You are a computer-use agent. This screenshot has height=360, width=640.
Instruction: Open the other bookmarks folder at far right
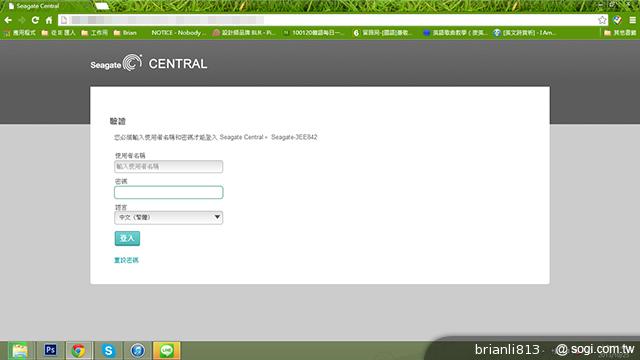[x=620, y=33]
